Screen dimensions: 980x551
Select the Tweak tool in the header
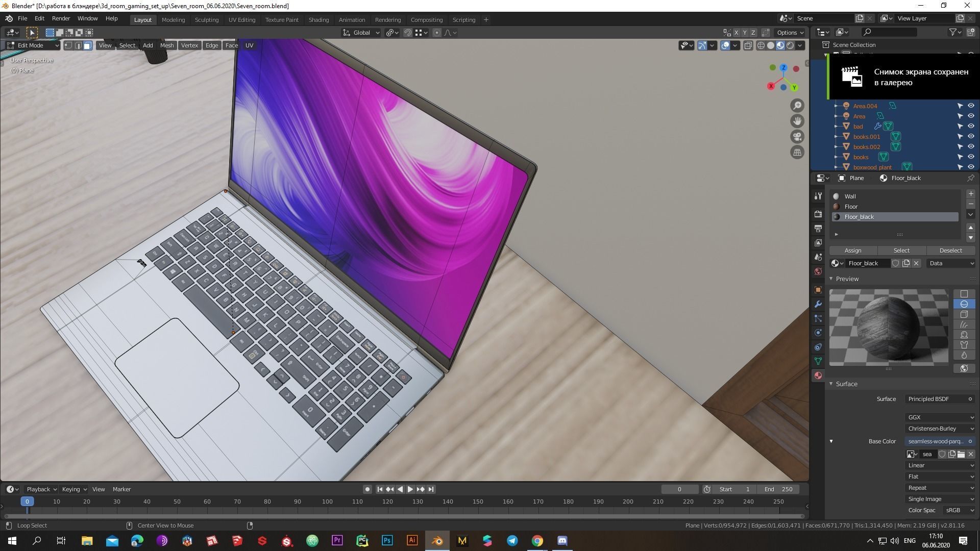click(32, 33)
